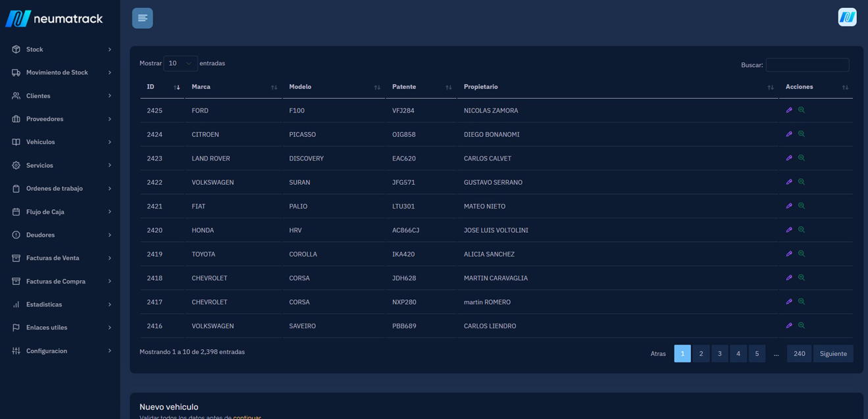Open the entries-per-page dropdown

pyautogui.click(x=180, y=63)
